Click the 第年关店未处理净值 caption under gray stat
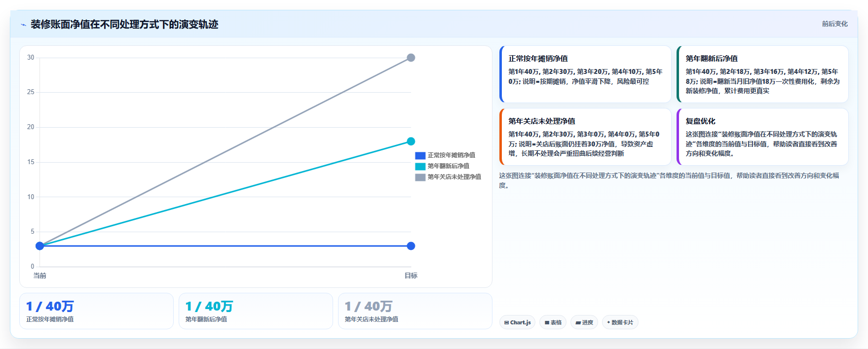Screen dimensions: 868x349 tap(372, 319)
